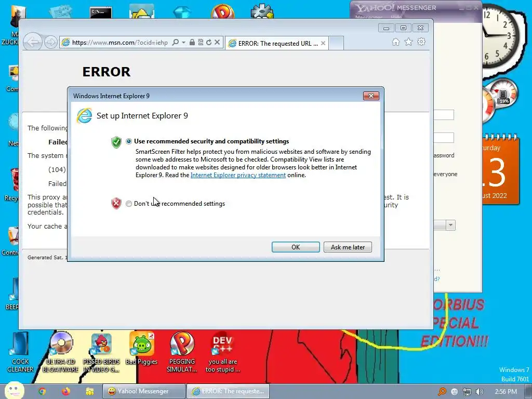Click the IE forward navigation arrow
The image size is (532, 399).
50,43
